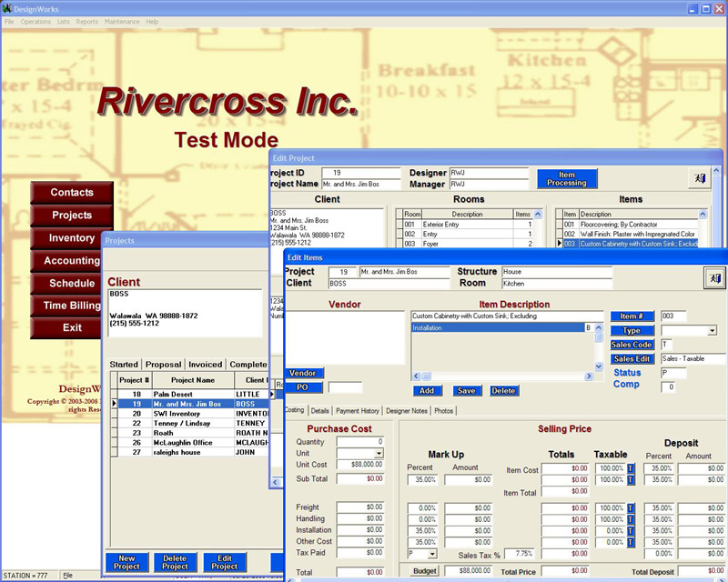Viewport: 728px width, 582px height.
Task: Click the Sales Edit button
Action: (x=632, y=359)
